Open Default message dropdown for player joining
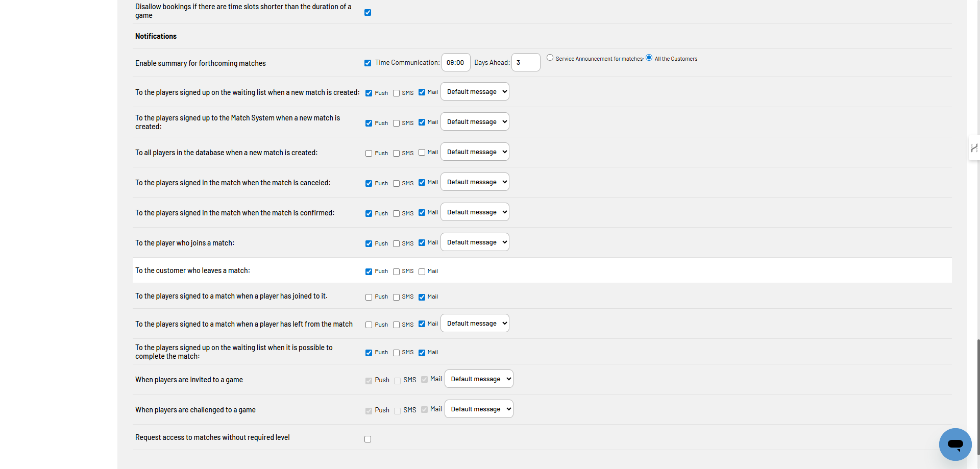980x469 pixels. [x=474, y=242]
